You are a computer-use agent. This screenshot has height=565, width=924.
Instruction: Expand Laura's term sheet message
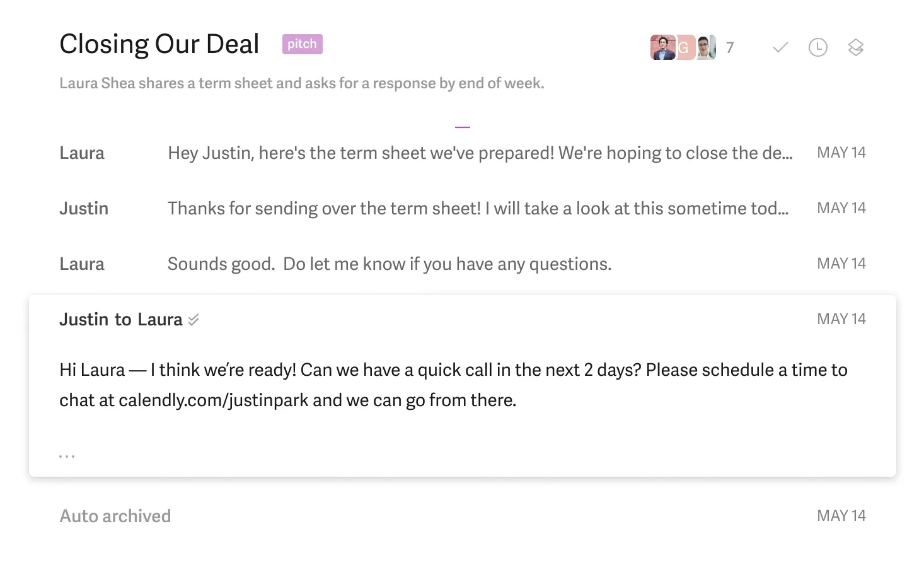point(463,153)
